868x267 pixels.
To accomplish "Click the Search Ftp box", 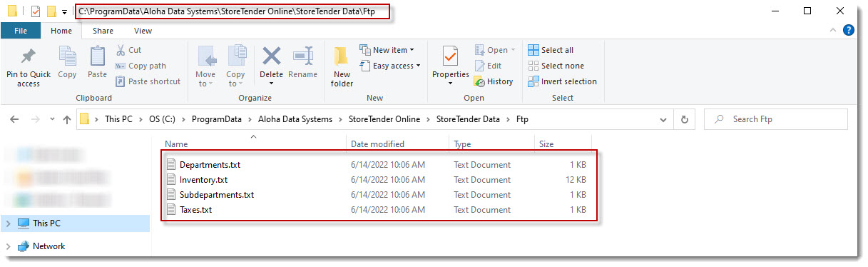I will [775, 119].
